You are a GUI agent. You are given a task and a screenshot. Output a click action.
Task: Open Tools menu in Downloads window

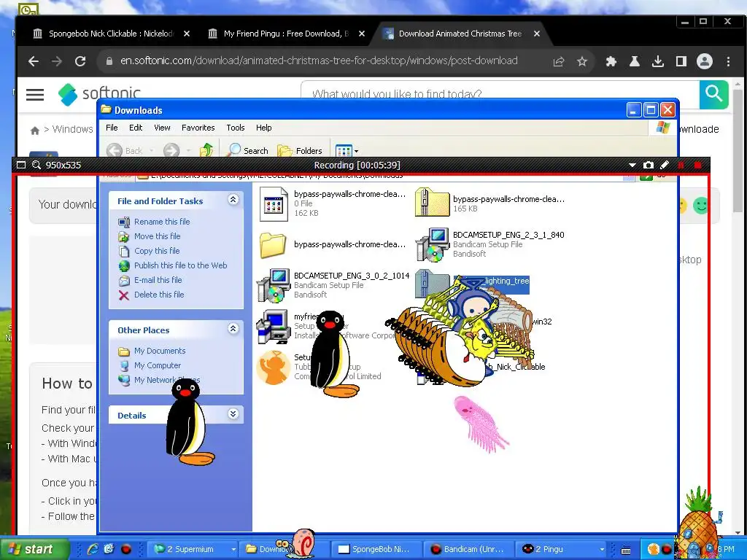pyautogui.click(x=236, y=128)
